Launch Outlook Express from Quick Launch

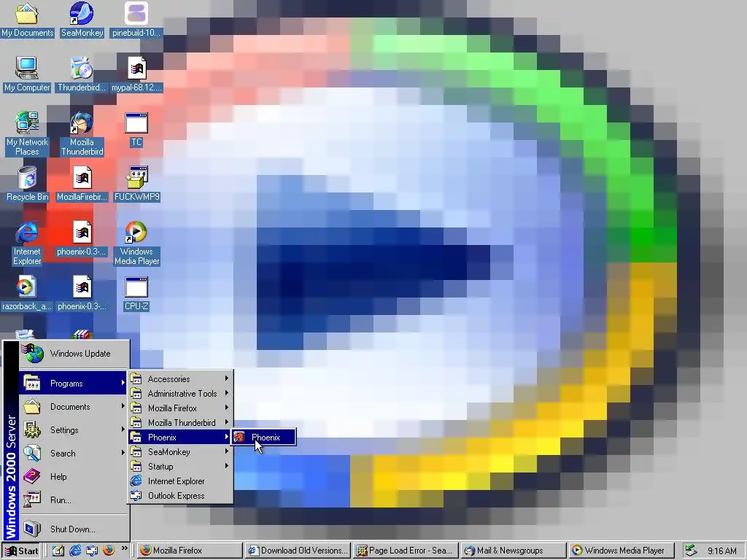click(92, 551)
